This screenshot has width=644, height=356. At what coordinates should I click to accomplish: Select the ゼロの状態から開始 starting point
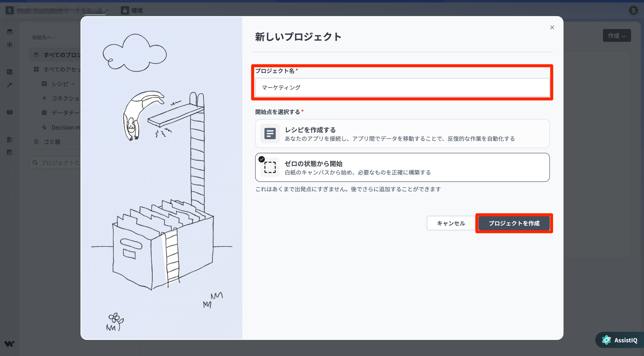coord(402,167)
